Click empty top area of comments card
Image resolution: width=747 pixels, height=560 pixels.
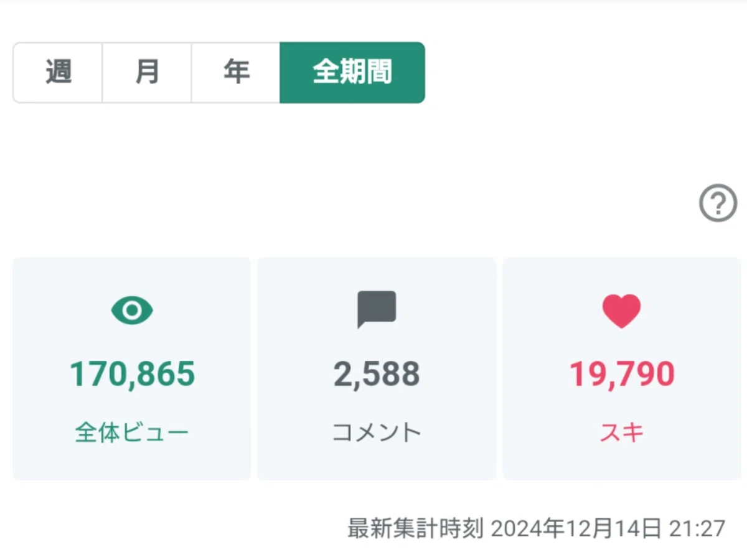click(x=377, y=274)
